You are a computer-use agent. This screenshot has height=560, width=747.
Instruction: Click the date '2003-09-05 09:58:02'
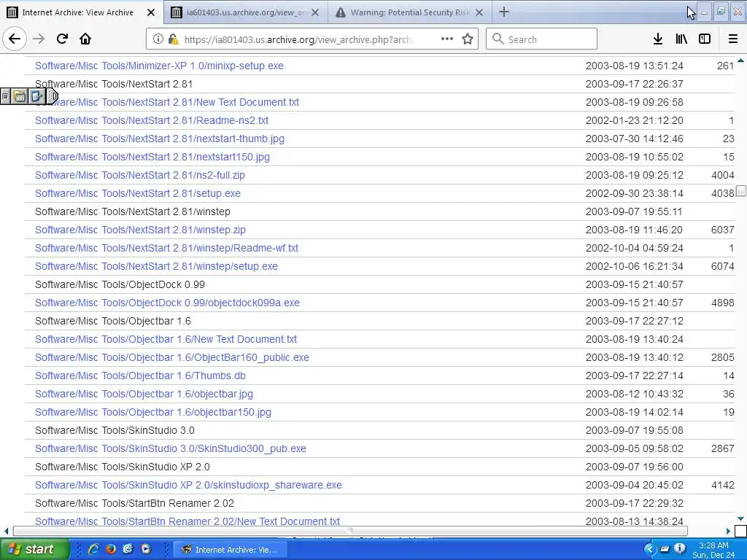pos(635,448)
